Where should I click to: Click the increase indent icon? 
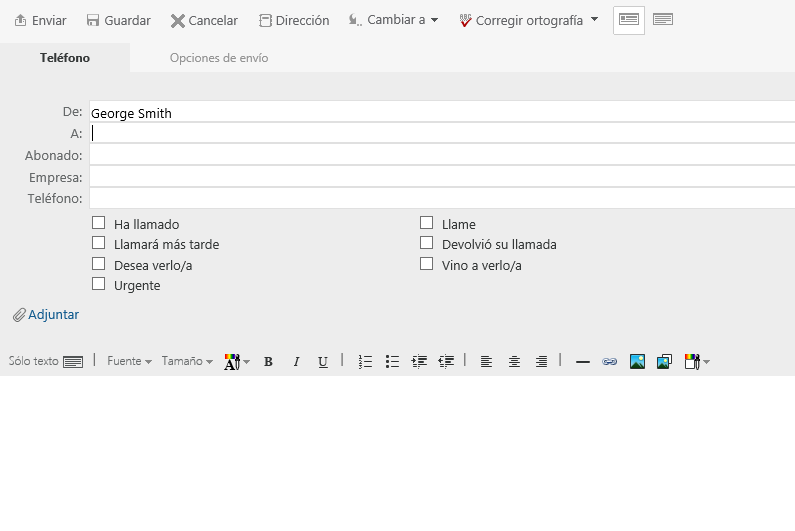(x=419, y=362)
